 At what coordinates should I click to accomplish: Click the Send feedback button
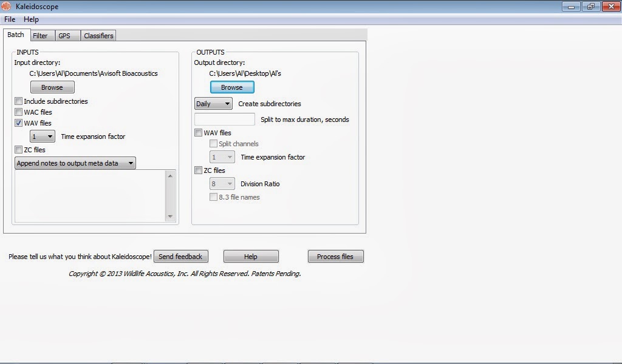point(181,256)
